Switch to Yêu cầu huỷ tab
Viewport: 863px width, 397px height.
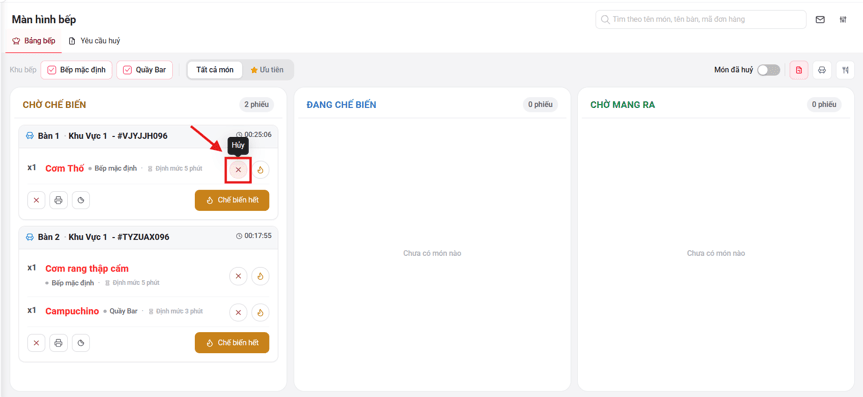[x=94, y=41]
